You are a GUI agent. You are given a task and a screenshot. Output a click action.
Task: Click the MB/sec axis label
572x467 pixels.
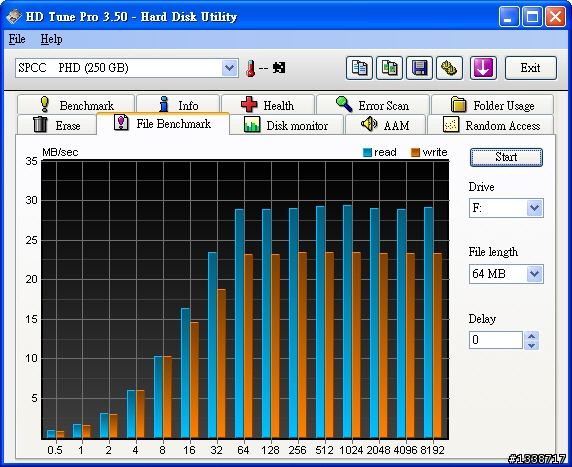pyautogui.click(x=60, y=152)
